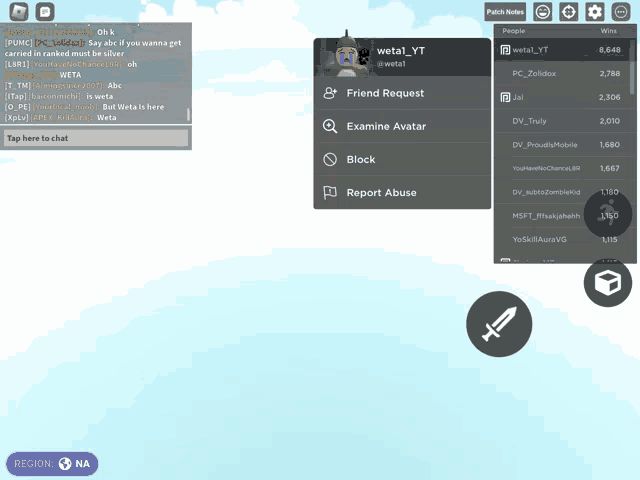Choose Block in player menu

click(402, 159)
